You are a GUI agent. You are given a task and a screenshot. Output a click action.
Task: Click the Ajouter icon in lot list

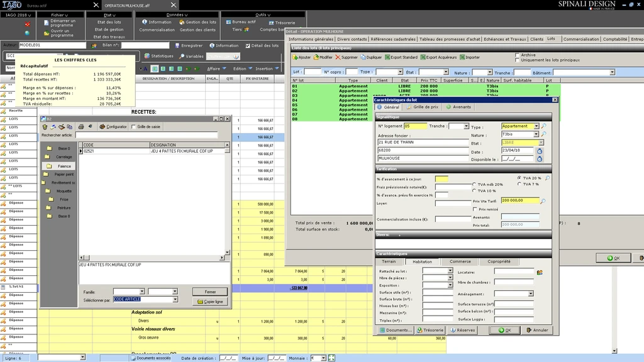pos(295,57)
